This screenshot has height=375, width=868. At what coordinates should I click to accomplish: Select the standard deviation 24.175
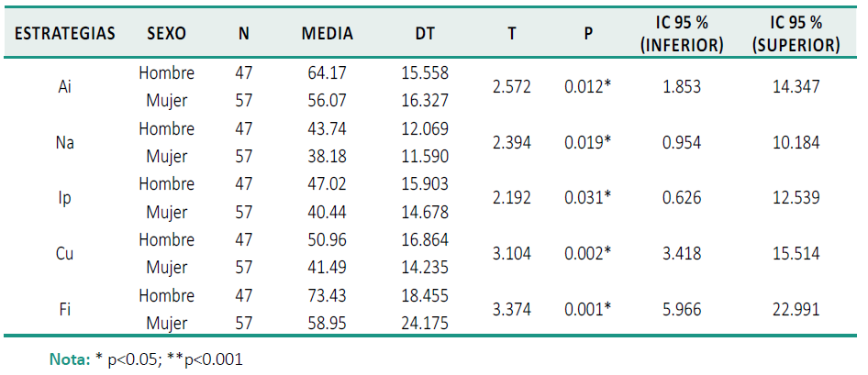pyautogui.click(x=424, y=323)
